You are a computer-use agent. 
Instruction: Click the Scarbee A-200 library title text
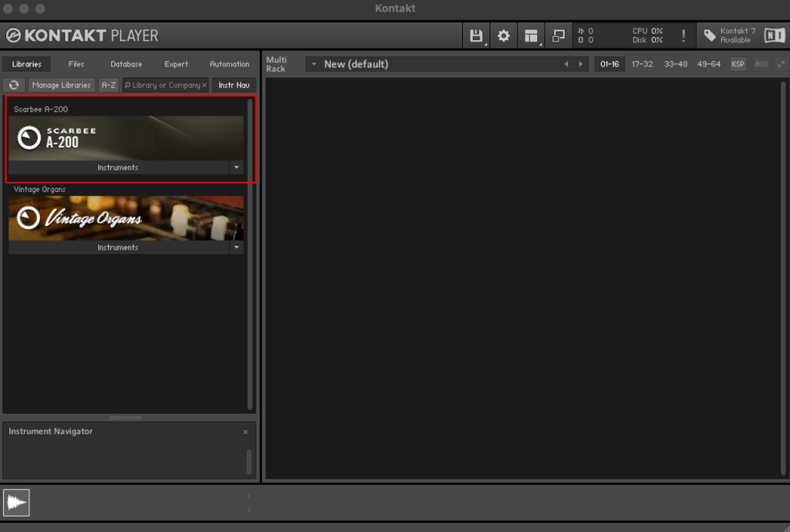pyautogui.click(x=41, y=109)
